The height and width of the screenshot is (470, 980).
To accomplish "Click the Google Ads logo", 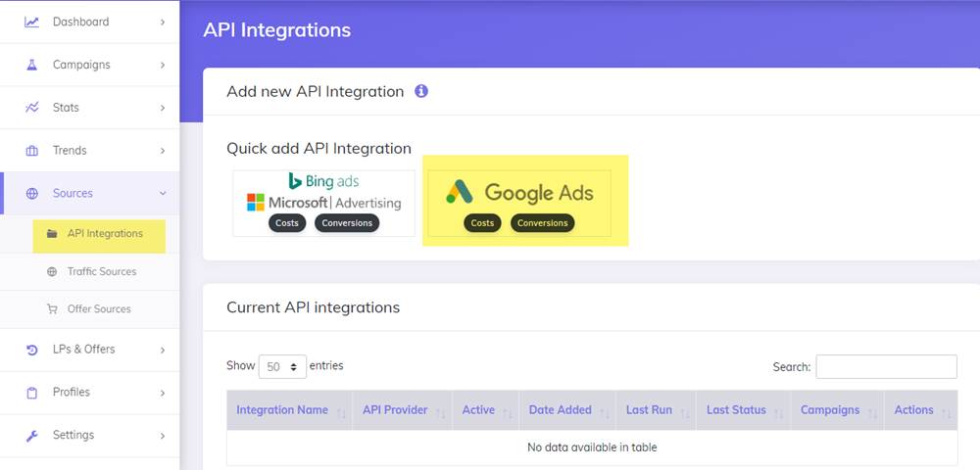I will coord(519,192).
